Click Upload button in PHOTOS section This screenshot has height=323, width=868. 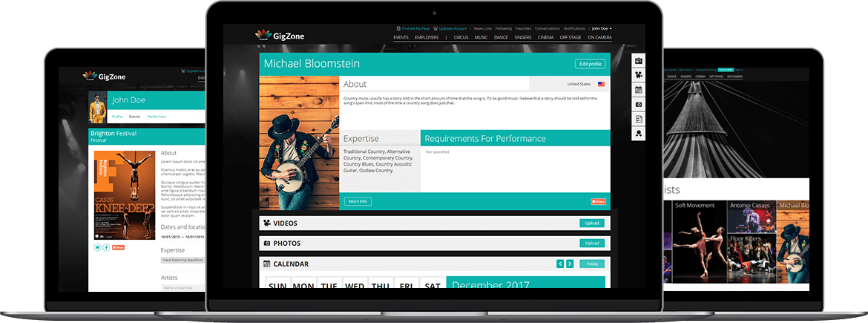click(592, 244)
